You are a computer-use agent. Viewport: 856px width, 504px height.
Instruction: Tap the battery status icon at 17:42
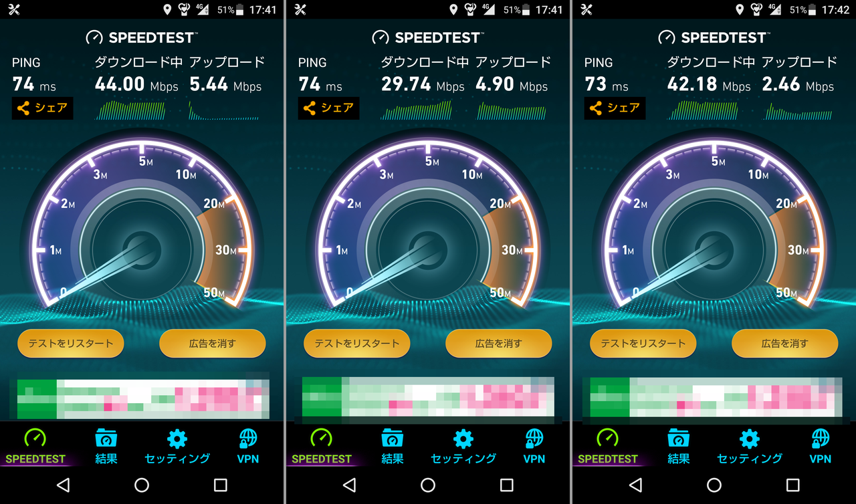tap(813, 10)
